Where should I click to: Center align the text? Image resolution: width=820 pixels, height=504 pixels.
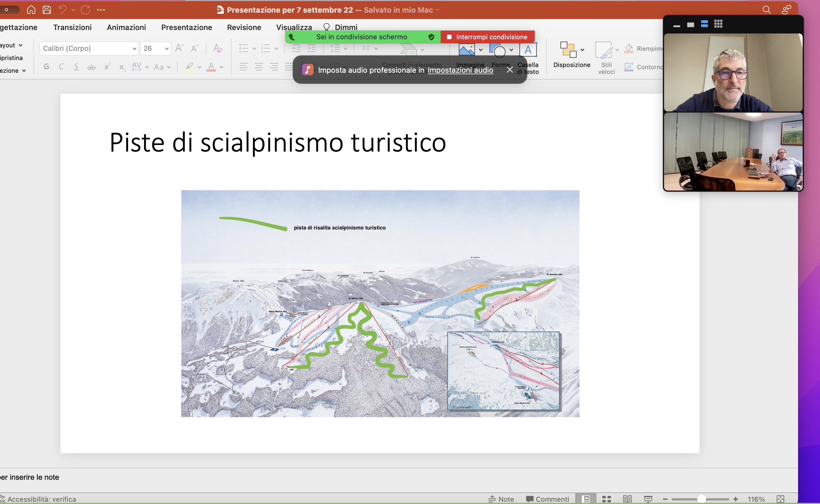259,67
